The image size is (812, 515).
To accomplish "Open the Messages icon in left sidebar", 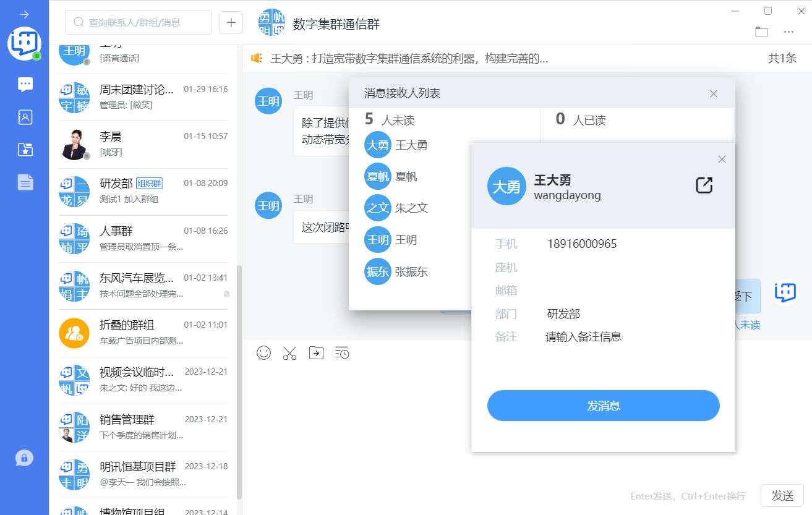I will pos(25,85).
